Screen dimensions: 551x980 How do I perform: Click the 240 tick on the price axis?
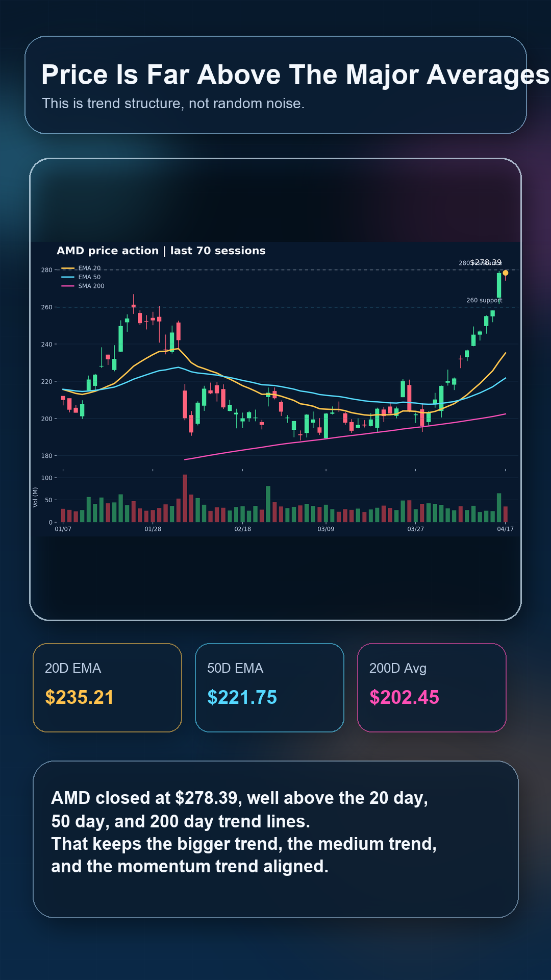click(x=46, y=345)
